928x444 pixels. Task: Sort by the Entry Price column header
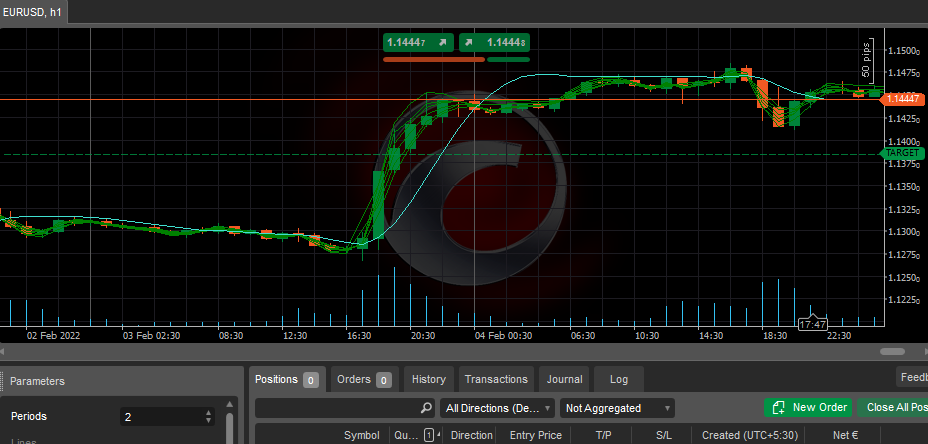(x=536, y=435)
